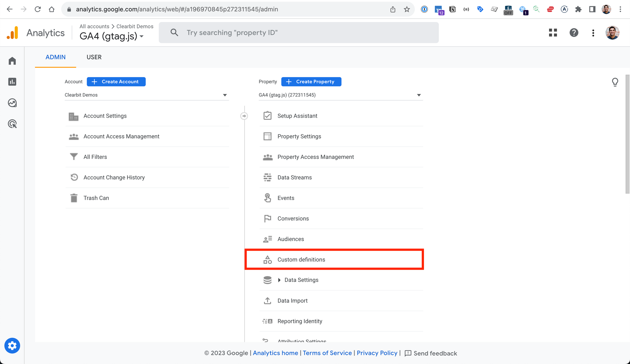Click the browser back arrow
This screenshot has width=630, height=364.
10,9
